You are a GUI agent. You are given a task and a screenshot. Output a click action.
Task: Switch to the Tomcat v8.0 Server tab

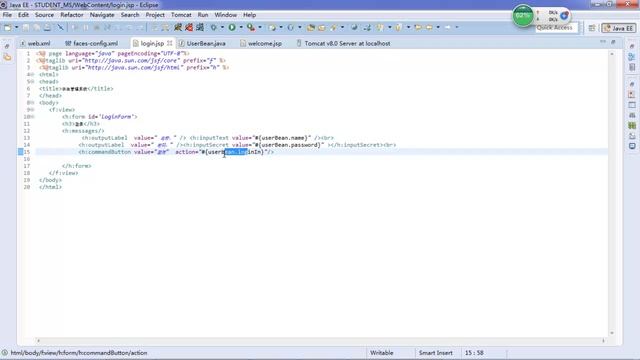point(344,43)
